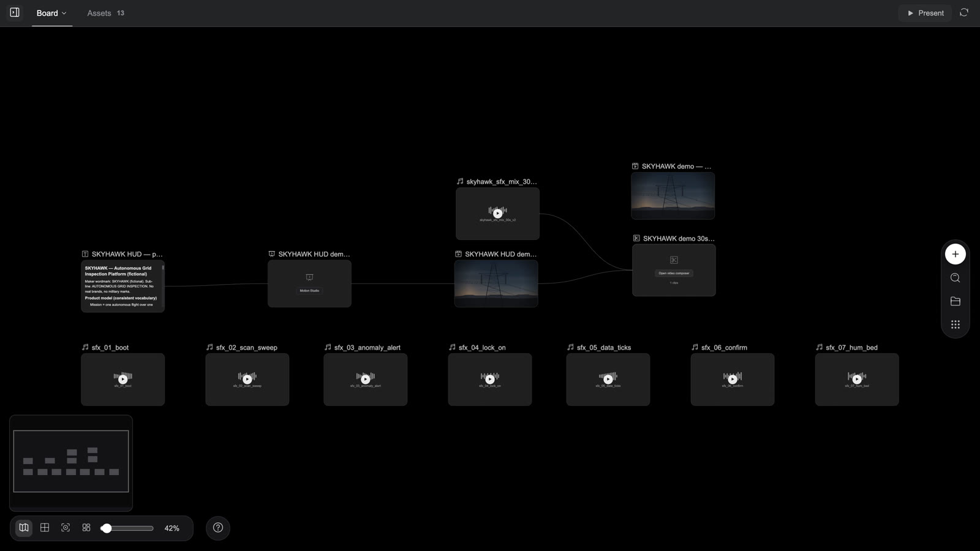Screen dimensions: 980x551
Task: Play the sfx_05_data_ticks audio
Action: pyautogui.click(x=608, y=379)
